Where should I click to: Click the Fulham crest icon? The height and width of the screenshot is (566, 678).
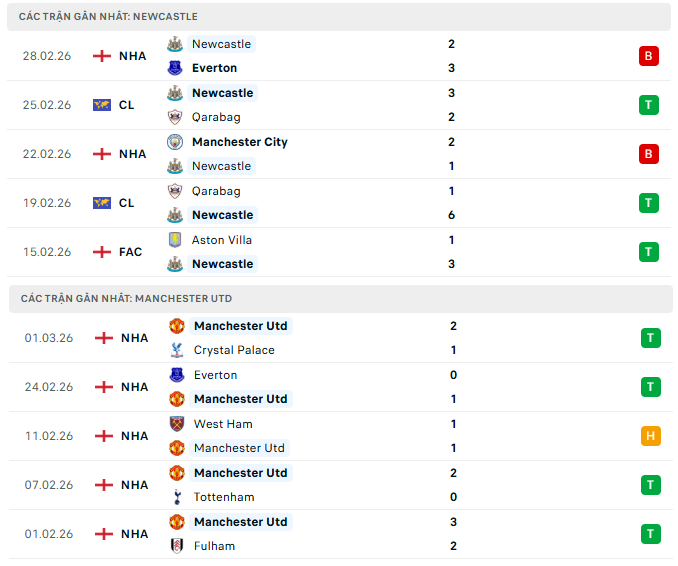coord(177,546)
